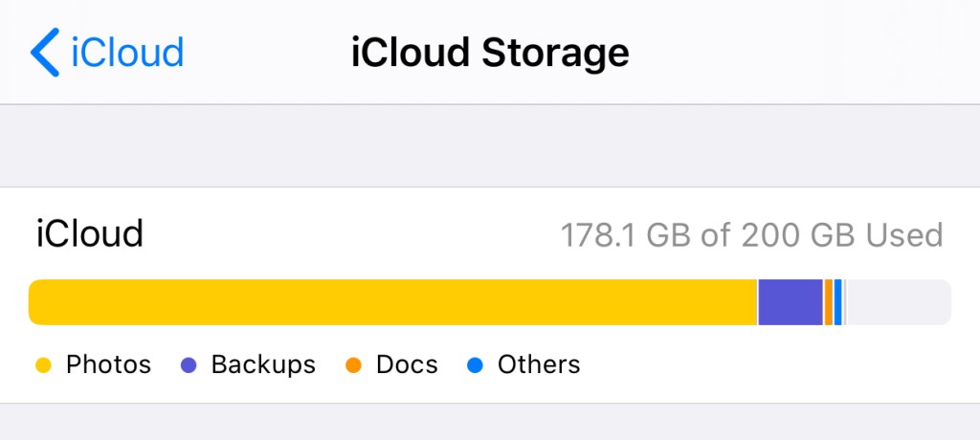Click the blue Others legend dot

click(474, 365)
